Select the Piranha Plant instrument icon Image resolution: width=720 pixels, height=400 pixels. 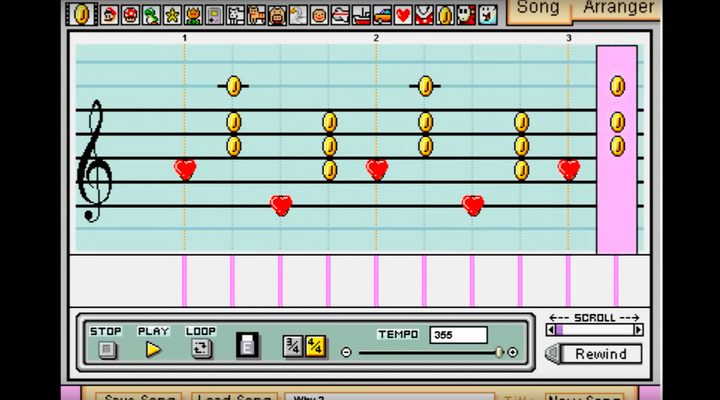click(x=424, y=15)
